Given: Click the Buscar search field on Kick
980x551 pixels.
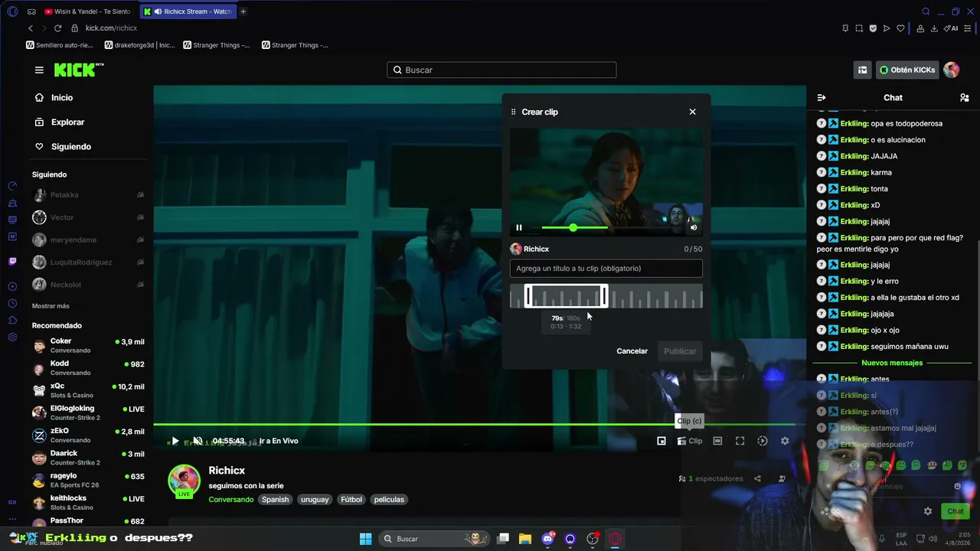Looking at the screenshot, I should coord(501,70).
